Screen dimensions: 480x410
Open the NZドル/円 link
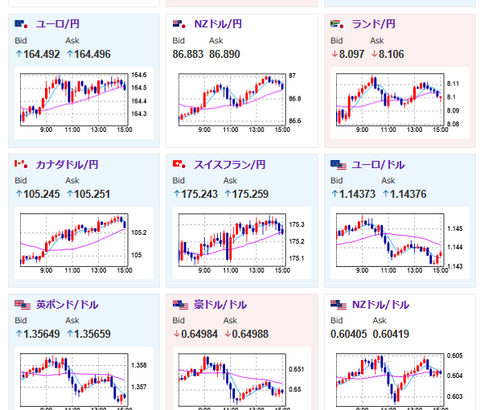click(218, 24)
